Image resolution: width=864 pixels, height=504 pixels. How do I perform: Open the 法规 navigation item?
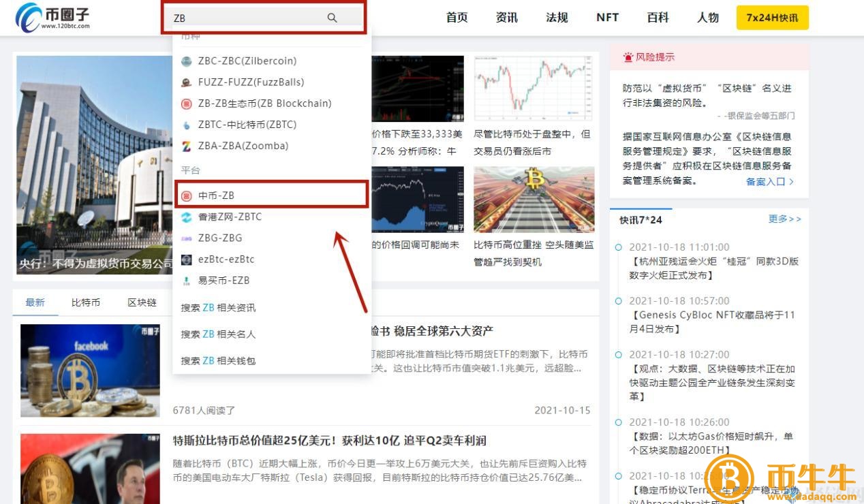tap(557, 18)
